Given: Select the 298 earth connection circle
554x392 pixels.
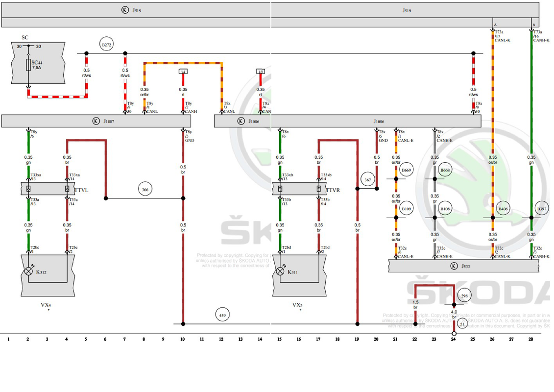Looking at the screenshot, I should (464, 295).
